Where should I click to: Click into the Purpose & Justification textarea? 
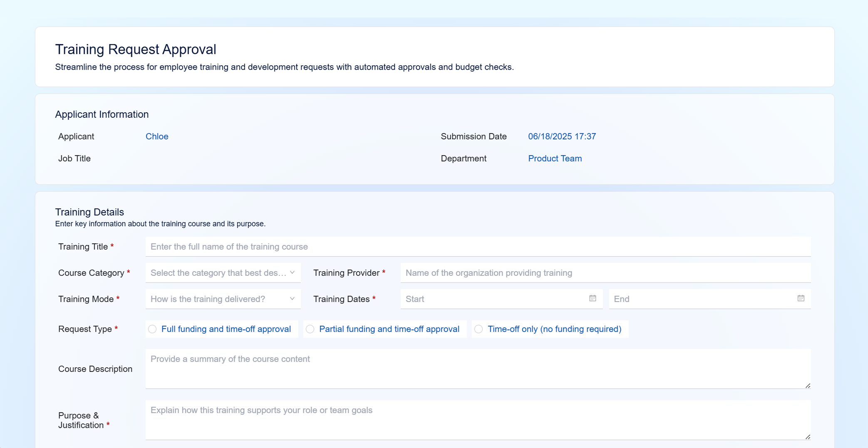click(478, 420)
